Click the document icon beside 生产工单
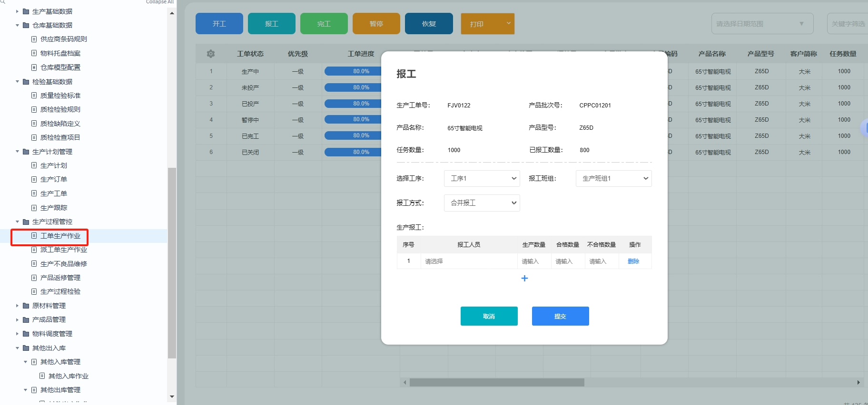Image resolution: width=868 pixels, height=405 pixels. click(34, 193)
